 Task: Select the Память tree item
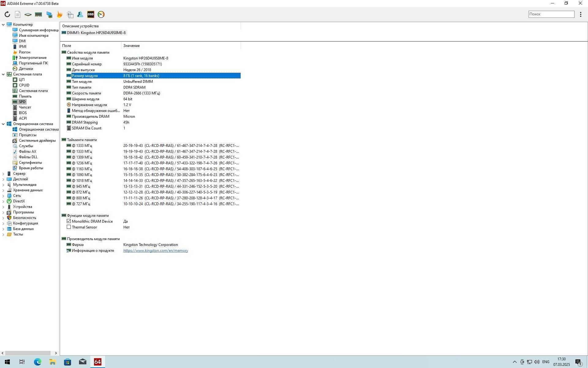25,96
